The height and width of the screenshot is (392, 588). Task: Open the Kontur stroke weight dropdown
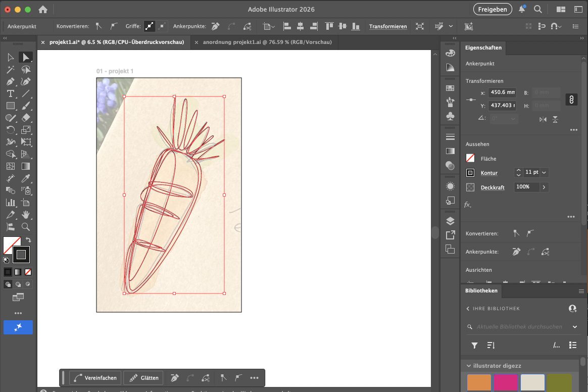pyautogui.click(x=544, y=173)
